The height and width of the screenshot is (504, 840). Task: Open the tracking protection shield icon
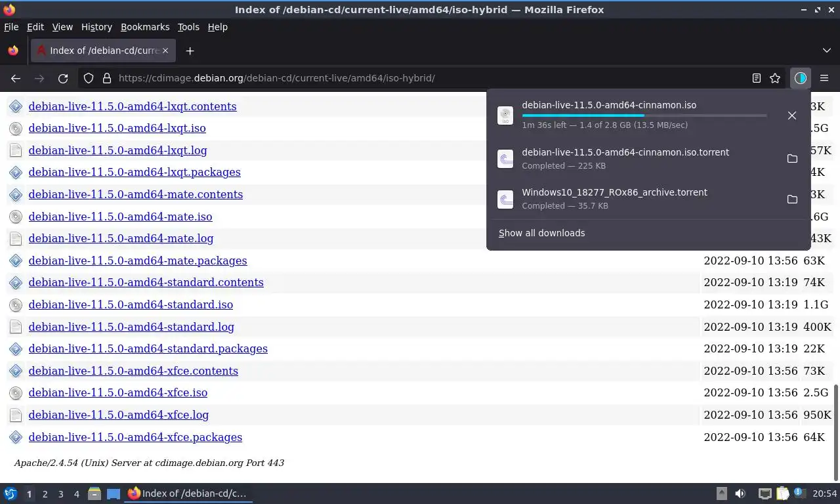89,78
